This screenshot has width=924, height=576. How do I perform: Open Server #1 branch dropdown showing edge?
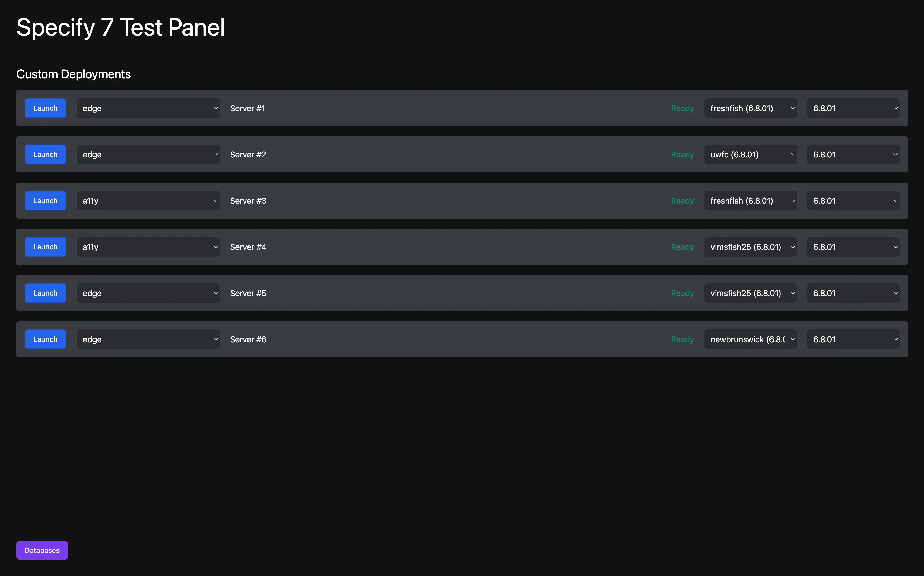[148, 108]
